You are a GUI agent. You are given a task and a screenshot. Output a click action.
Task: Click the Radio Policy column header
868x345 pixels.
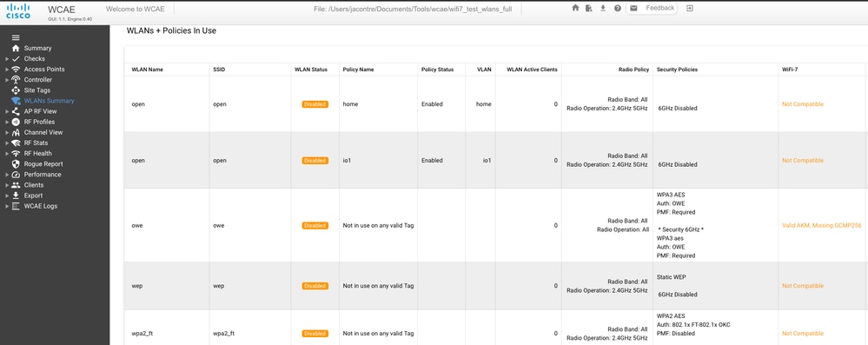click(x=633, y=70)
